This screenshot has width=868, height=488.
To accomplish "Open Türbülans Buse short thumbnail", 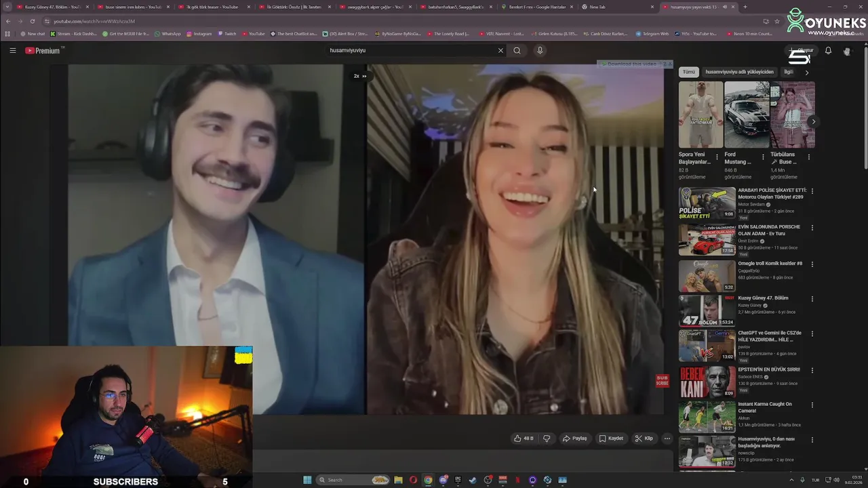I will tap(793, 115).
